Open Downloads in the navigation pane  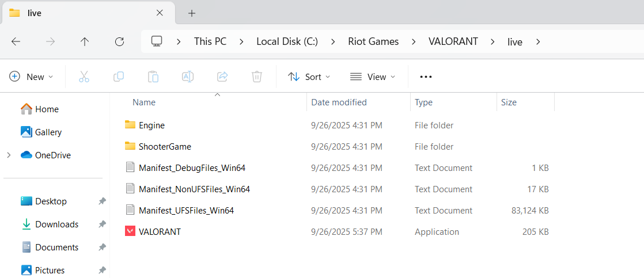pos(56,224)
